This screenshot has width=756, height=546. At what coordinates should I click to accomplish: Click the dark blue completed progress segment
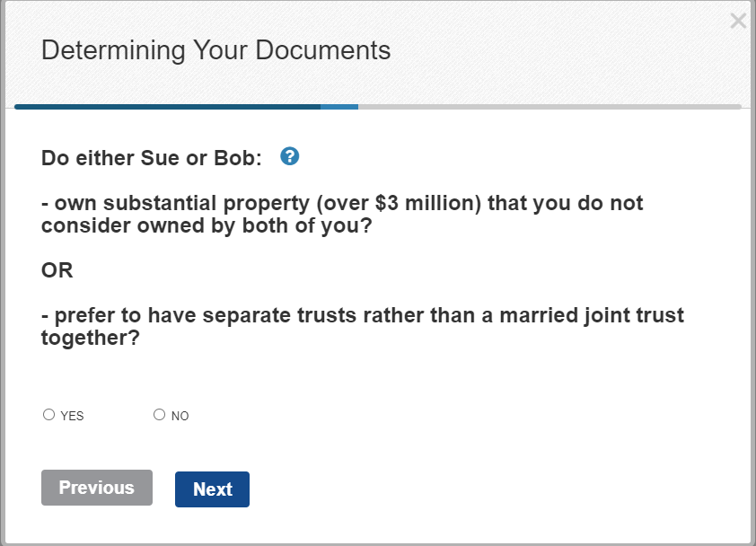[167, 107]
